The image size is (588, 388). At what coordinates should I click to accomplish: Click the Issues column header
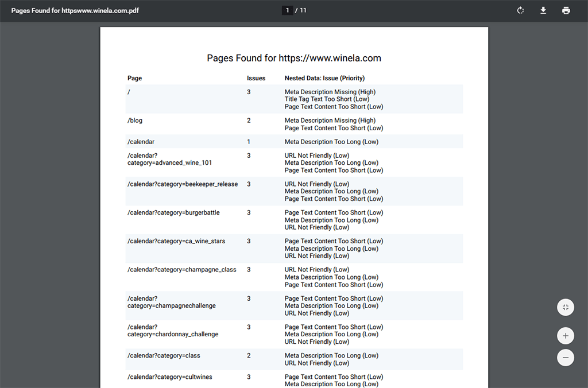[x=256, y=78]
